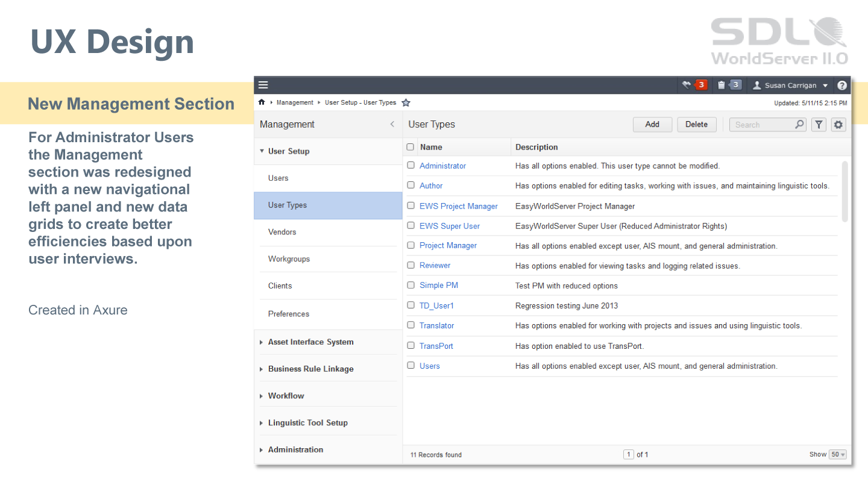The image size is (868, 488).
Task: Click the home icon in breadcrumb
Action: [x=262, y=102]
